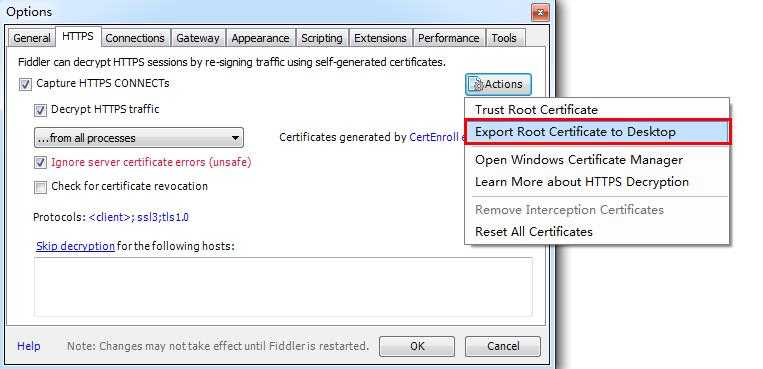Expand the from all processes dropdown

pyautogui.click(x=139, y=138)
